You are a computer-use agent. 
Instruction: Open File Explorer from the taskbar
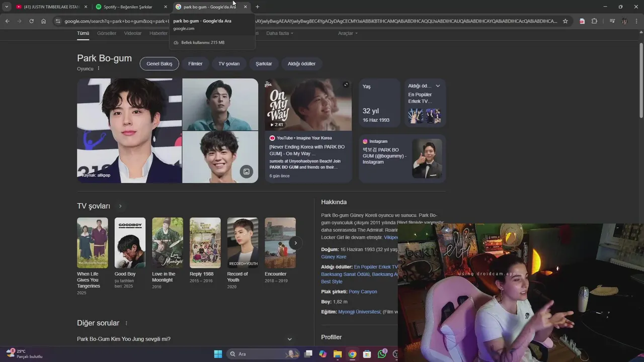pos(338,354)
